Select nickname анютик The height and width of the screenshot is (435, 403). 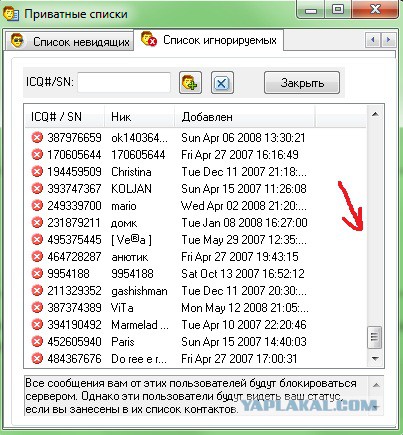pyautogui.click(x=130, y=257)
